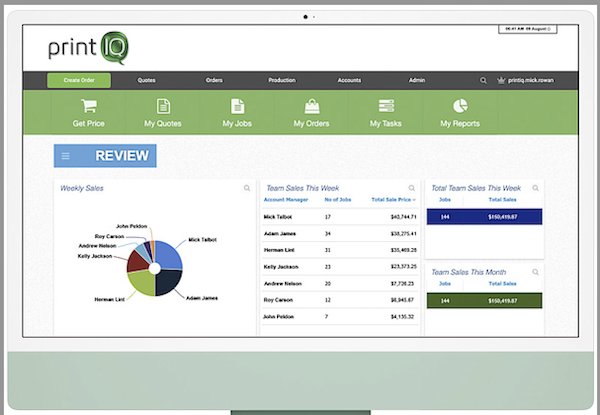Screen dimensions: 600x415
Task: Click the Get Price cart icon
Action: pos(89,106)
